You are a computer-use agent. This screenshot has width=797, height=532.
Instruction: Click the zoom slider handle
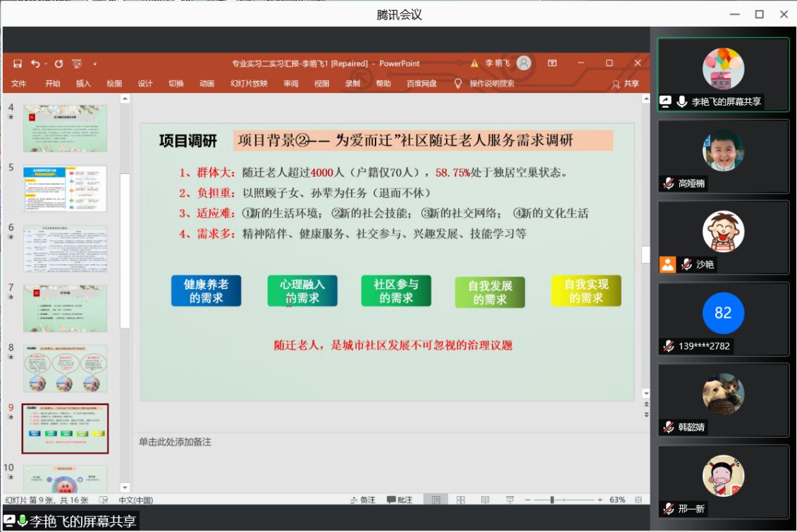(552, 500)
